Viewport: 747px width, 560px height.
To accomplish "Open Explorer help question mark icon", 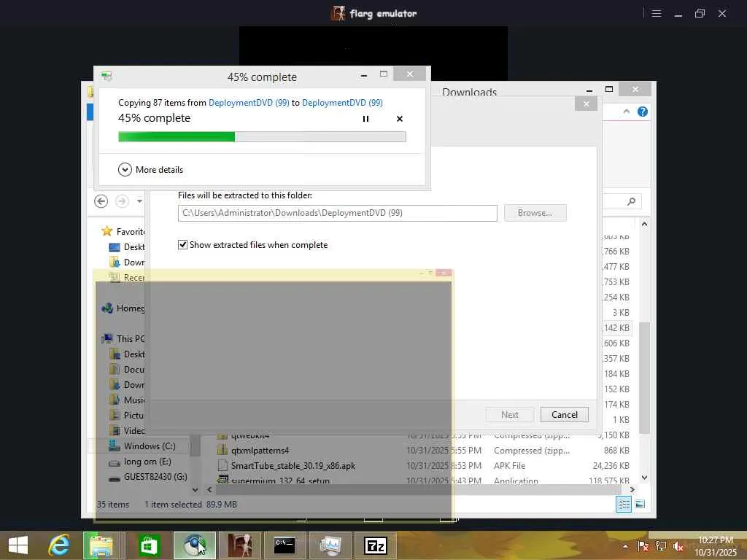I will point(643,112).
